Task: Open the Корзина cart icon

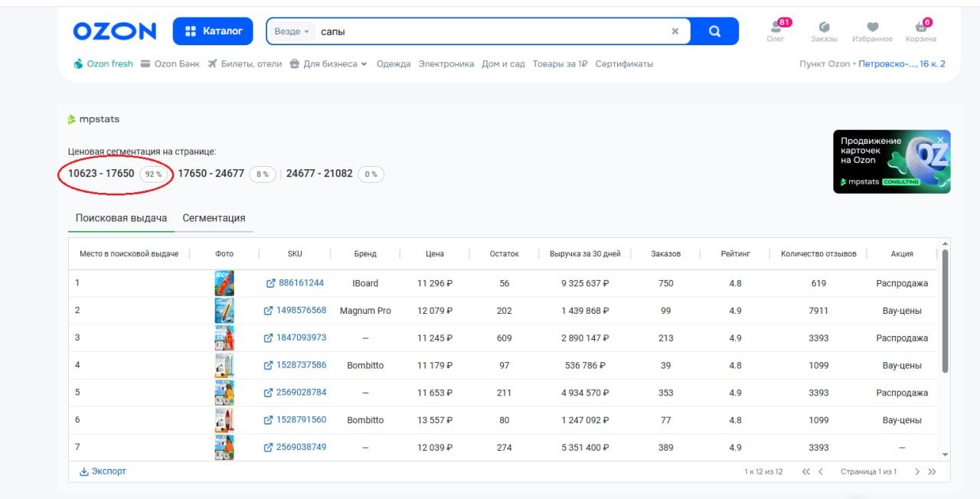Action: click(920, 28)
